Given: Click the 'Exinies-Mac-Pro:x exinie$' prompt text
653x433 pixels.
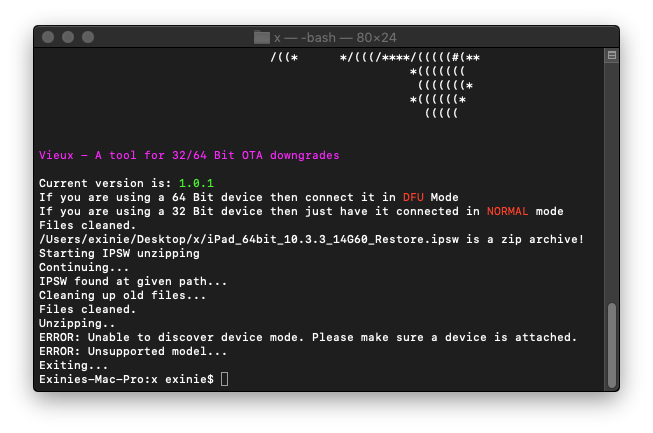Looking at the screenshot, I should 126,380.
